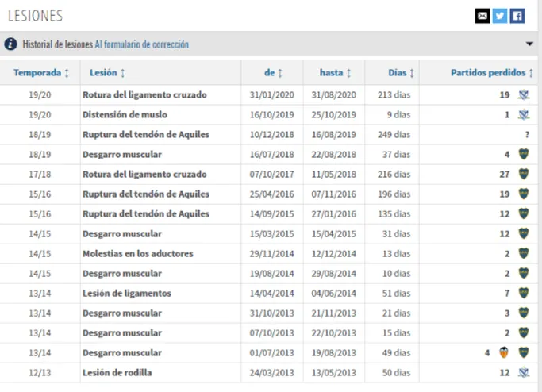Share on Twitter icon

(x=499, y=16)
